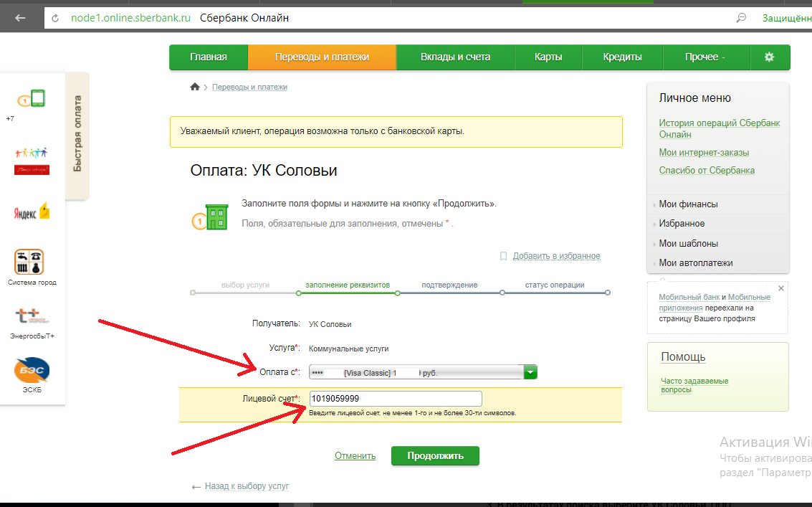Click the Продолжить button
Image resolution: width=812 pixels, height=507 pixels.
coord(435,455)
